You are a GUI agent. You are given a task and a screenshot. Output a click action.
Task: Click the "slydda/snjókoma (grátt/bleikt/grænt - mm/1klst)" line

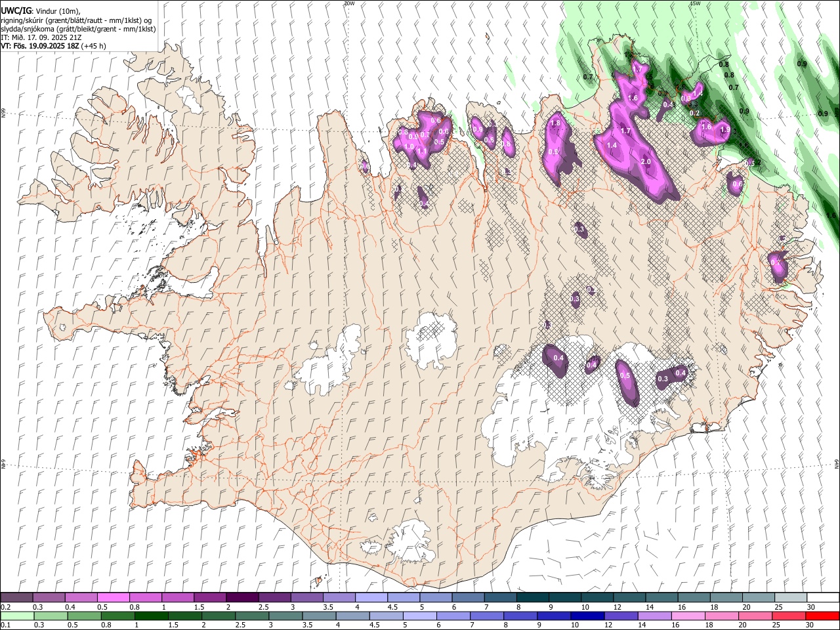[x=78, y=29]
